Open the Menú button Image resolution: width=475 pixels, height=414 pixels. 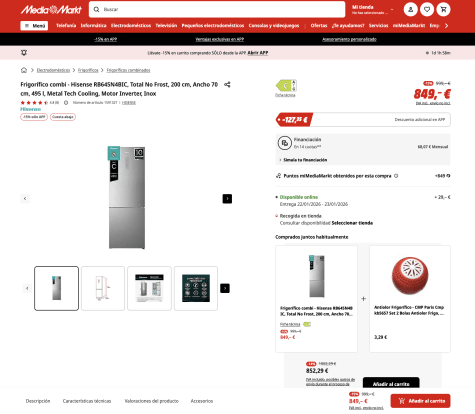coord(34,26)
